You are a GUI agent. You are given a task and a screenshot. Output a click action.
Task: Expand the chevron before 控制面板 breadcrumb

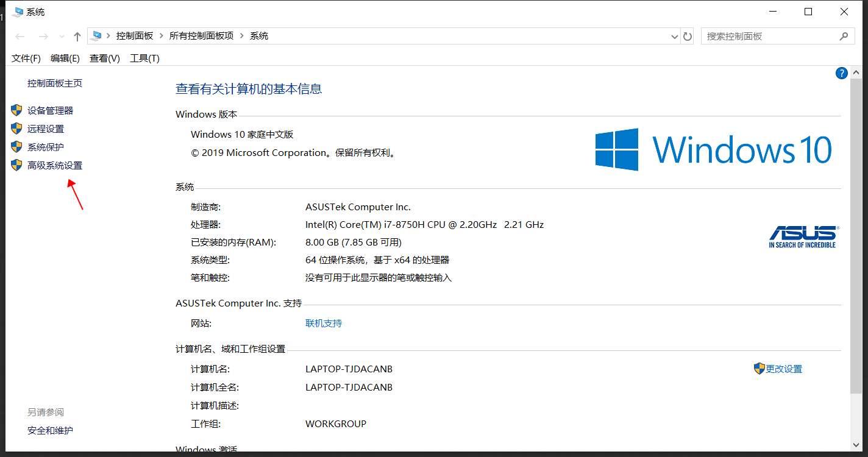coord(108,36)
